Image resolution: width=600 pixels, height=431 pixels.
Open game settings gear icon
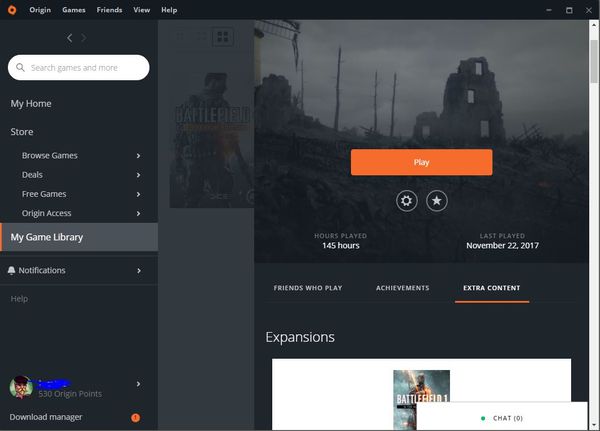coord(406,201)
